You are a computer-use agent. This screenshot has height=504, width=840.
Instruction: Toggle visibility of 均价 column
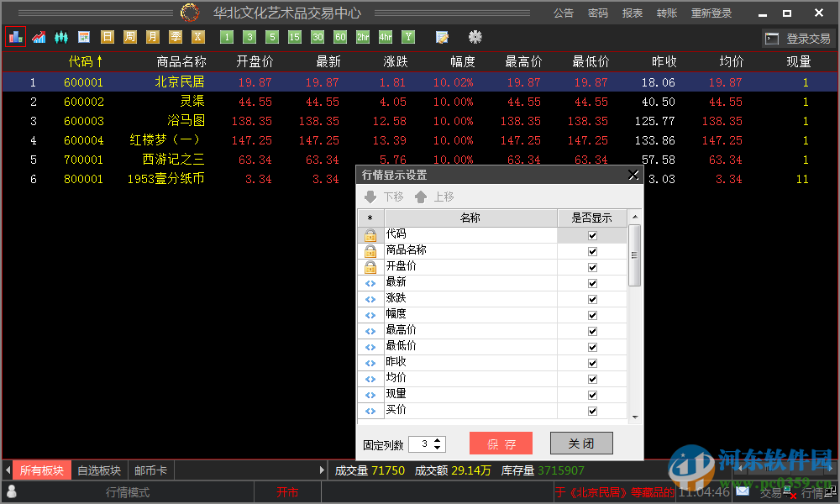click(x=592, y=378)
